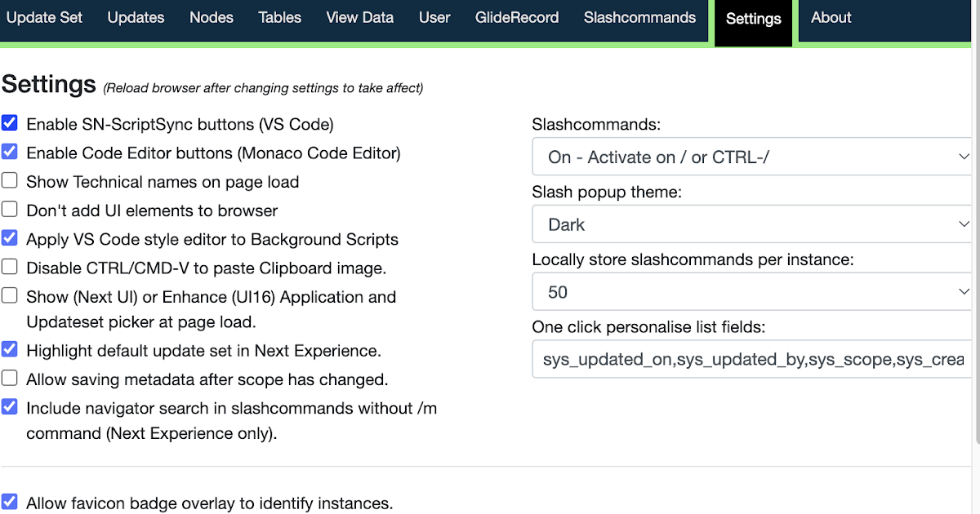Enable Disable CTRL/CMD-V clipboard paste option
This screenshot has width=980, height=514.
click(9, 266)
